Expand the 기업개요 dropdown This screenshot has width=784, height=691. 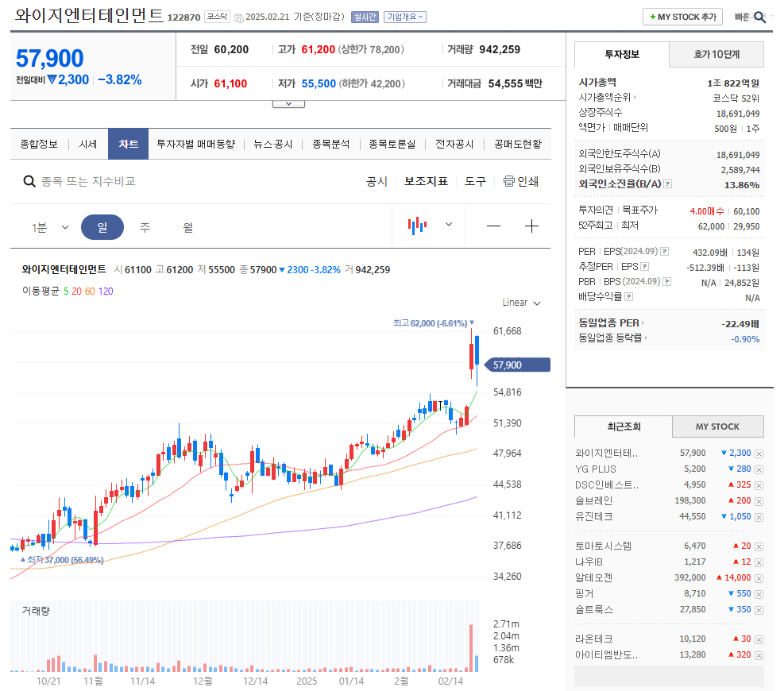(x=407, y=16)
